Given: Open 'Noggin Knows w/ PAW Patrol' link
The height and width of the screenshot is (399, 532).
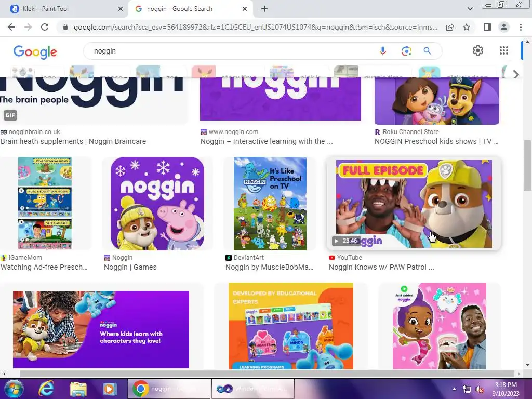Looking at the screenshot, I should click(x=381, y=267).
